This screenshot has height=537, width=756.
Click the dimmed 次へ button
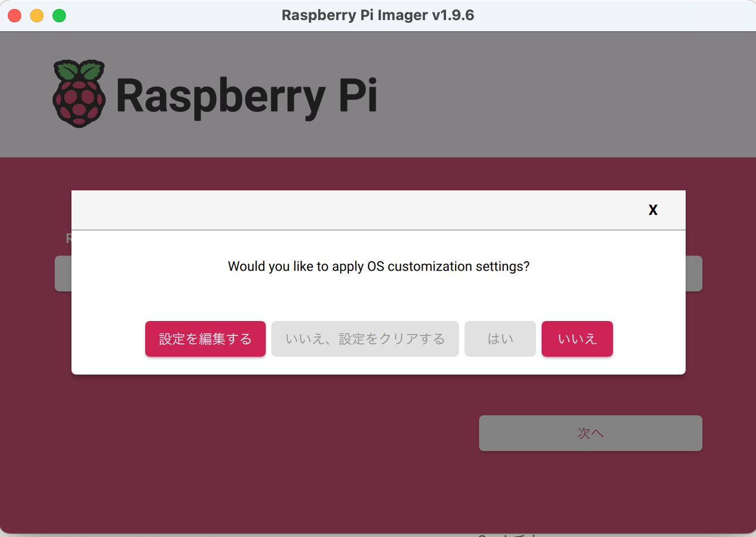[x=591, y=433]
